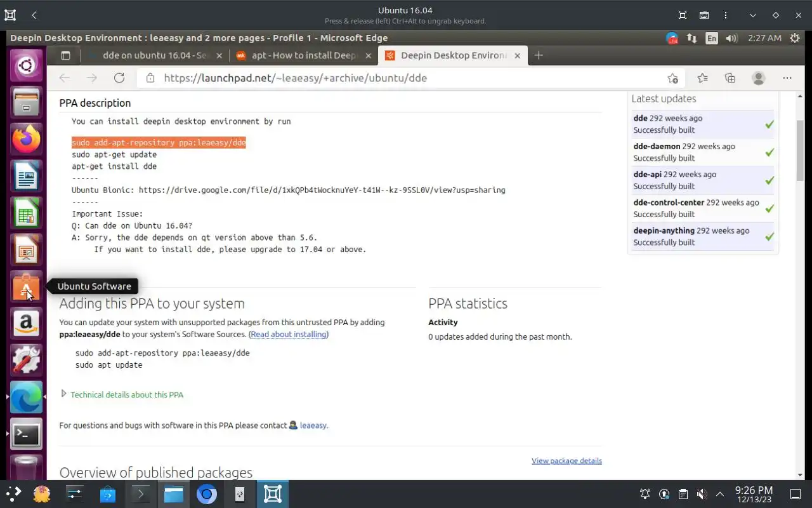Click host tray notifications bell
Screen dimensions: 812x508
(x=645, y=494)
